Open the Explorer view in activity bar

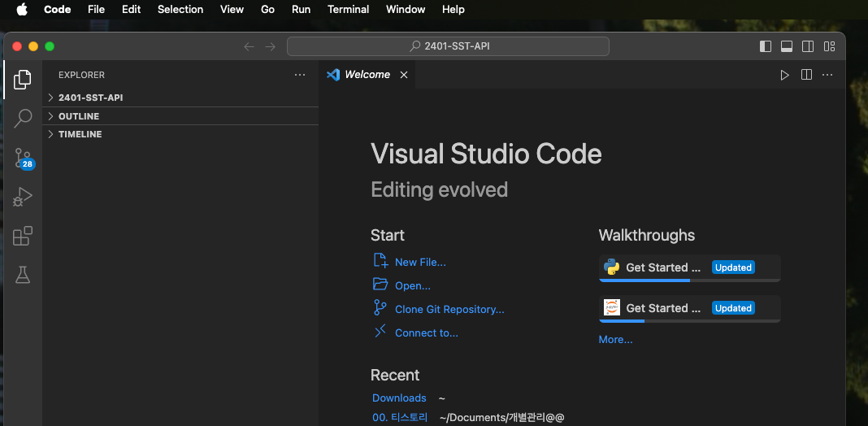(22, 80)
